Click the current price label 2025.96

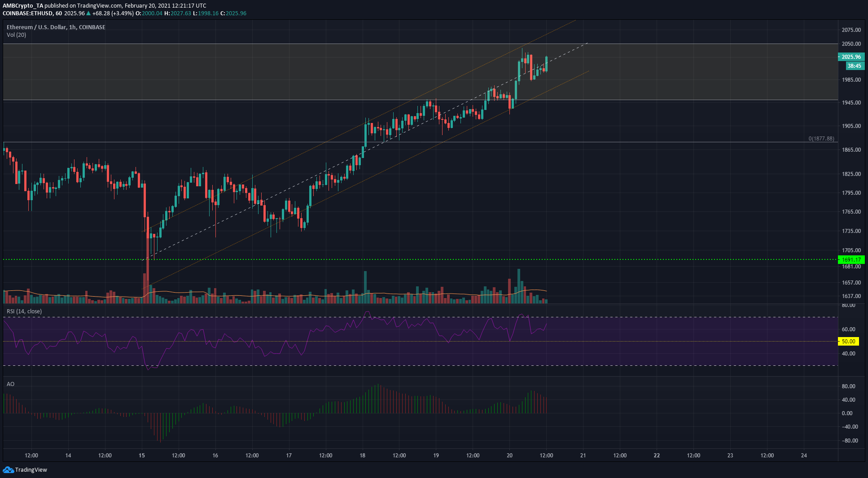point(851,57)
